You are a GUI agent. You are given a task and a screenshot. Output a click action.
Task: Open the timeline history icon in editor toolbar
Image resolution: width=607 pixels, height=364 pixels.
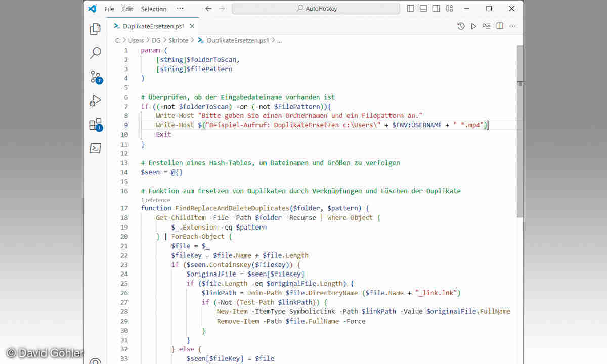coord(461,26)
